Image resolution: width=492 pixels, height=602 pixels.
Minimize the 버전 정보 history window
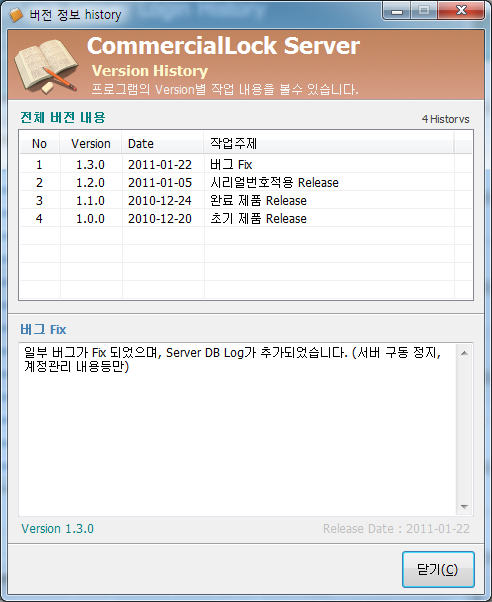coord(397,11)
